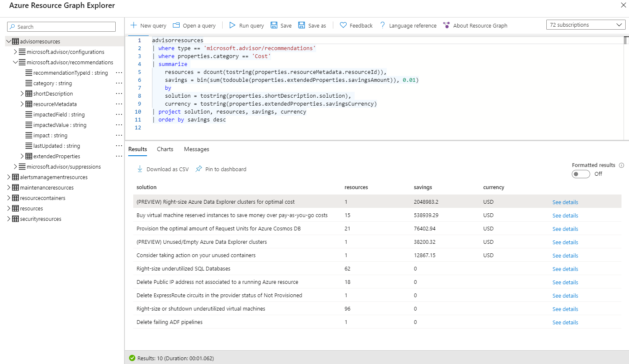Click the search magnifier icon
Viewport: 629px width, 364px height.
tap(12, 27)
